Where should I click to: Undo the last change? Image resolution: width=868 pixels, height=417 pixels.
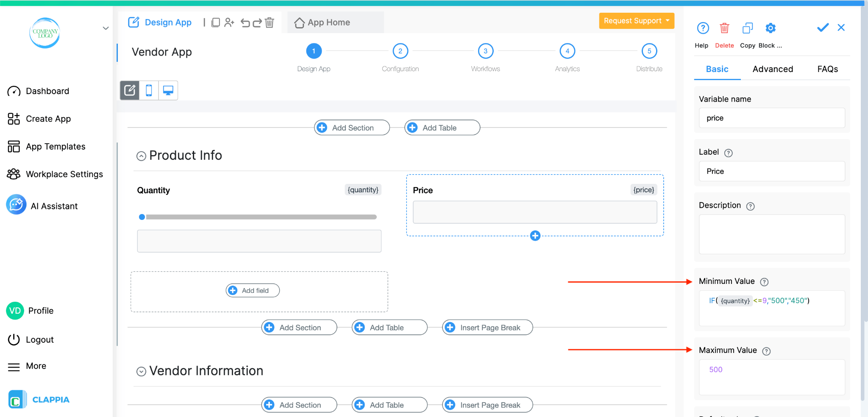pyautogui.click(x=245, y=22)
